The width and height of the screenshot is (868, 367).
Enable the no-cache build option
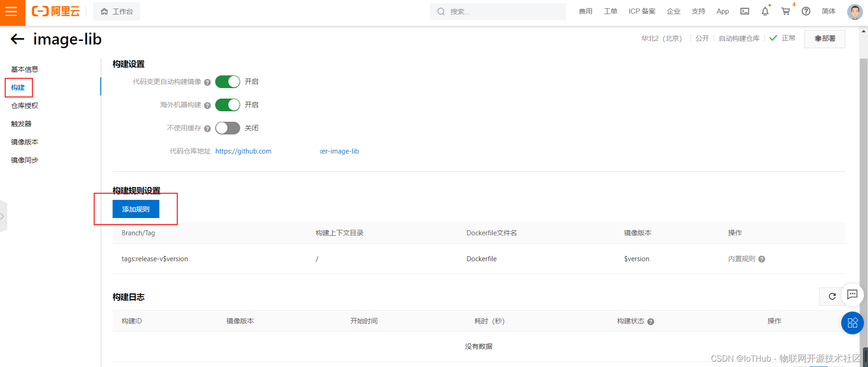tap(227, 128)
